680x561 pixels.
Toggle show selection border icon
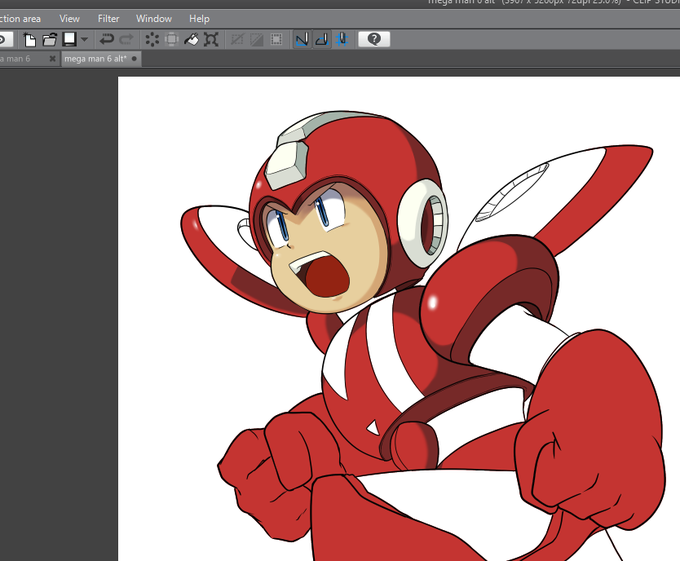pyautogui.click(x=276, y=40)
